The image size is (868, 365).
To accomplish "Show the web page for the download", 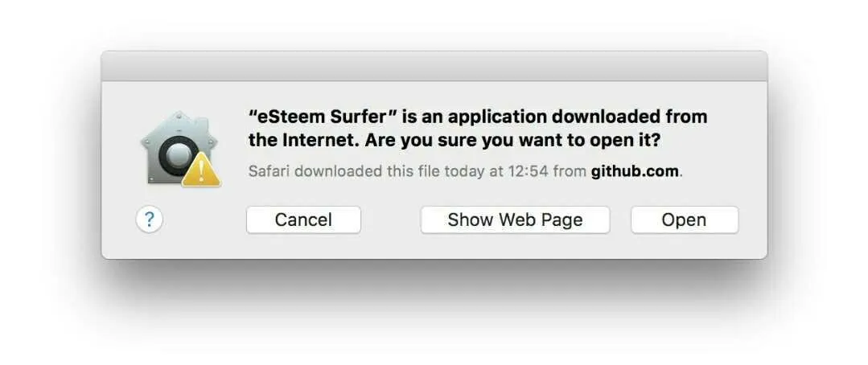I will 515,220.
